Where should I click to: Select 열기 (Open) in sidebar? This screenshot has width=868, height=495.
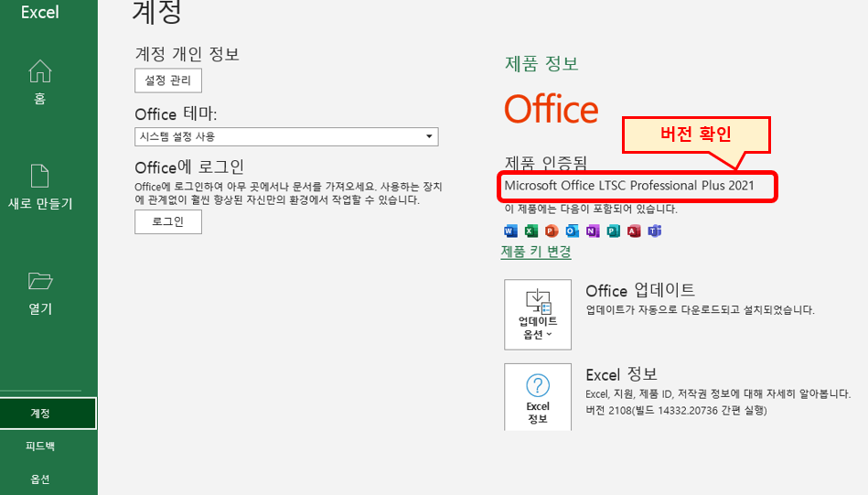(39, 293)
